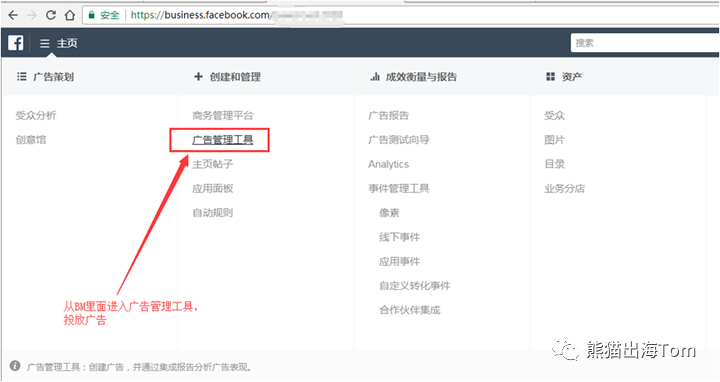This screenshot has width=720, height=382.
Task: Open 受众分析 under 广告策划
Action: (36, 115)
